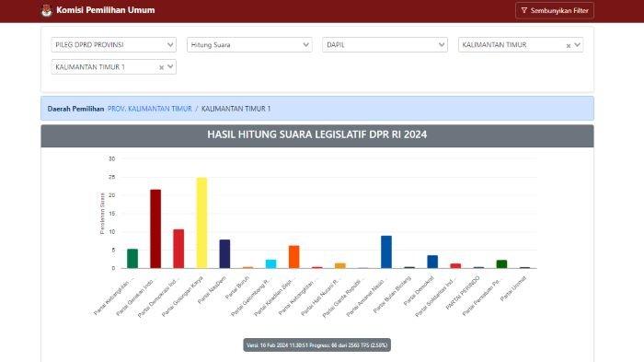Expand the KALIMANTAN TIMUR province dropdown

point(577,45)
